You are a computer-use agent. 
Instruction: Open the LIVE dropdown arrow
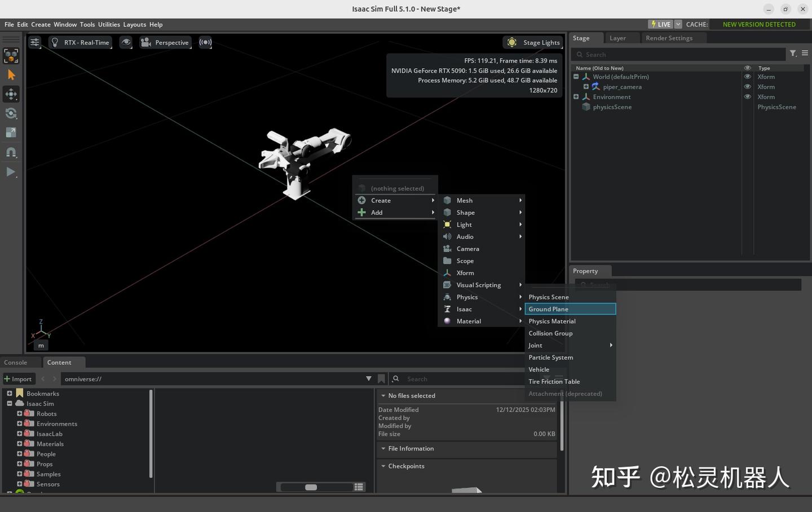point(678,24)
